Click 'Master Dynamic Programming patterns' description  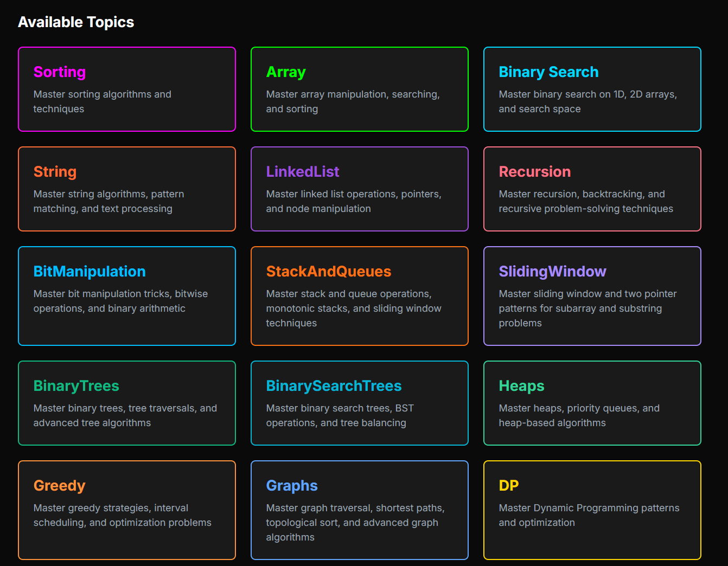click(589, 515)
